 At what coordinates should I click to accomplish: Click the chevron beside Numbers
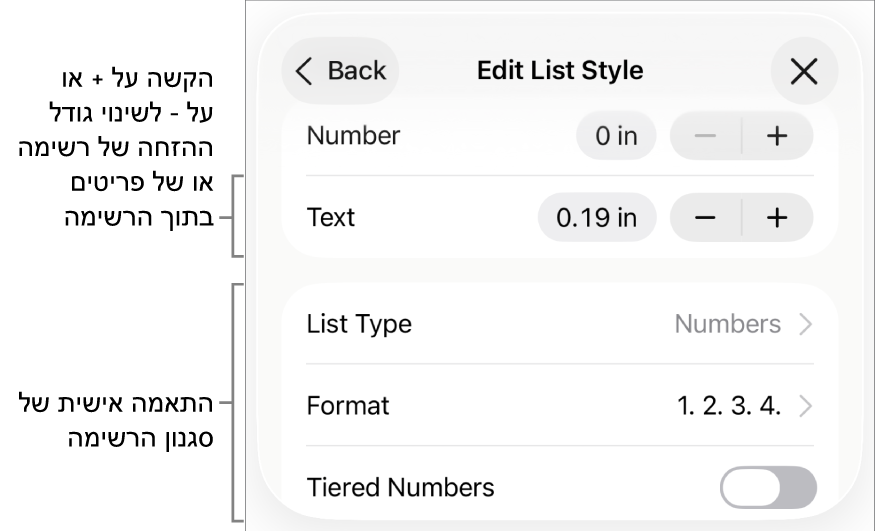coord(805,324)
